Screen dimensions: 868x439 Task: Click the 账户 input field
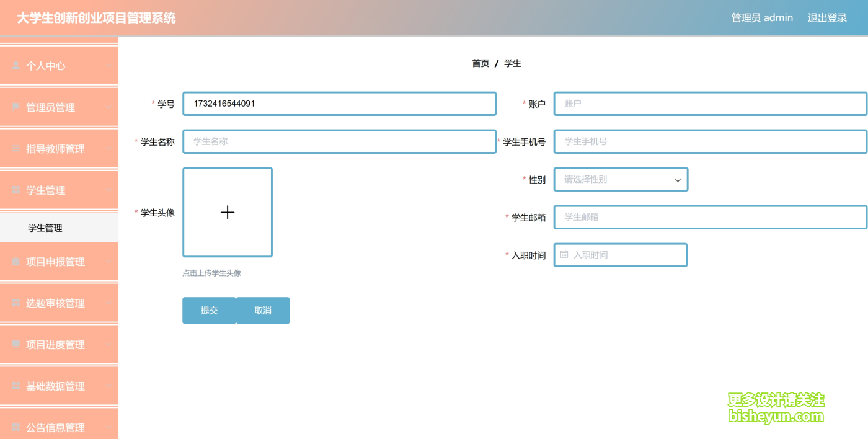711,104
